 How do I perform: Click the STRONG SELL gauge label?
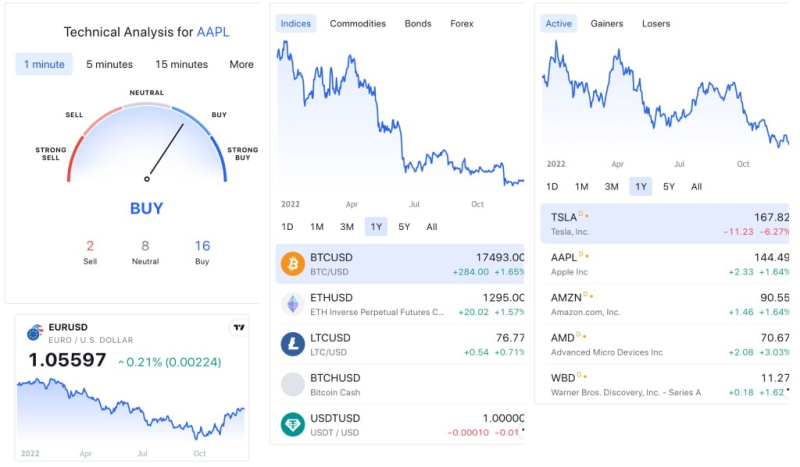point(51,154)
